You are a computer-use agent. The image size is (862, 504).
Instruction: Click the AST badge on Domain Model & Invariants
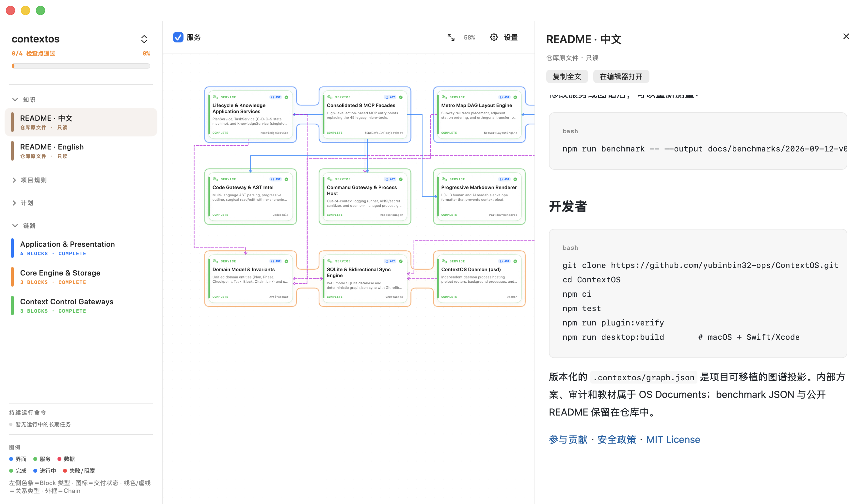276,261
